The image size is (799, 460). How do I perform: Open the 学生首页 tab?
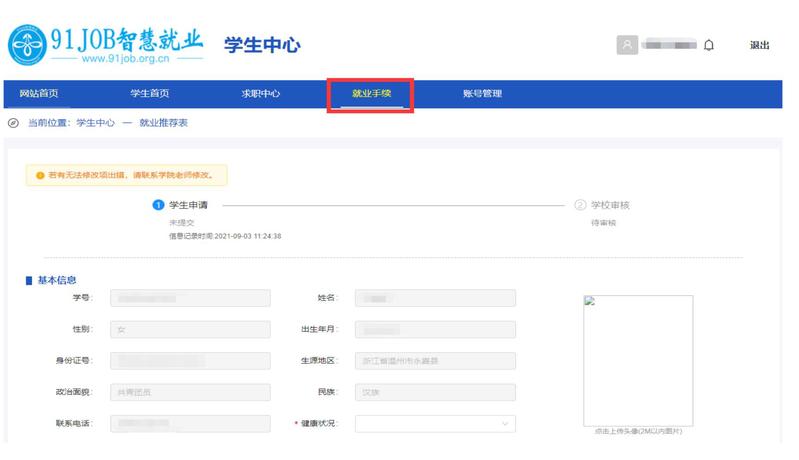pos(149,94)
